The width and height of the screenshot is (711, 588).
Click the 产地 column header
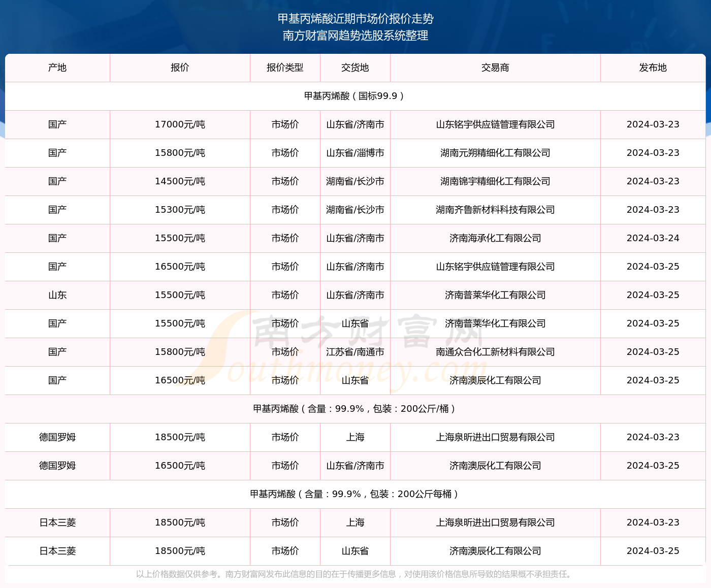click(x=57, y=68)
